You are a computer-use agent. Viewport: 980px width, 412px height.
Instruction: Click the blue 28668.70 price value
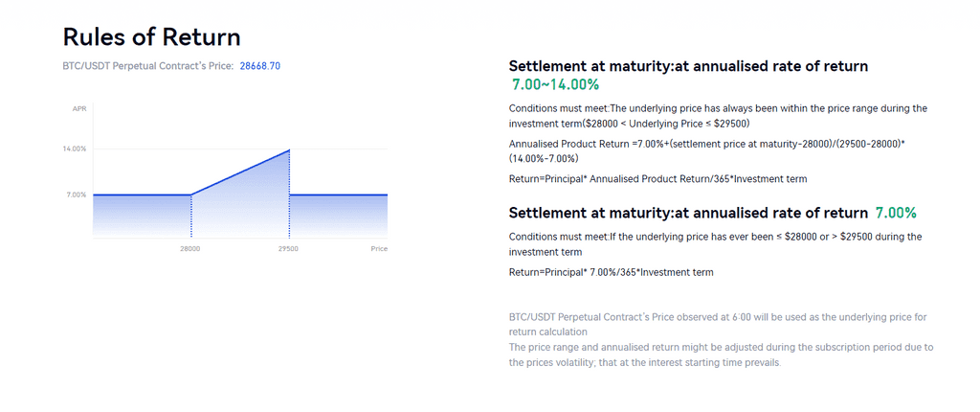[260, 66]
